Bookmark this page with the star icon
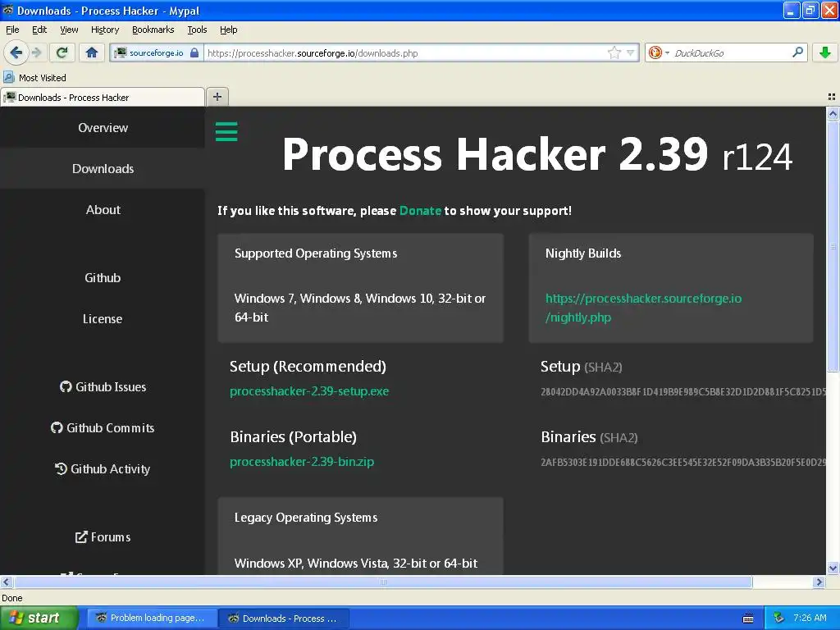840x630 pixels. pos(614,52)
